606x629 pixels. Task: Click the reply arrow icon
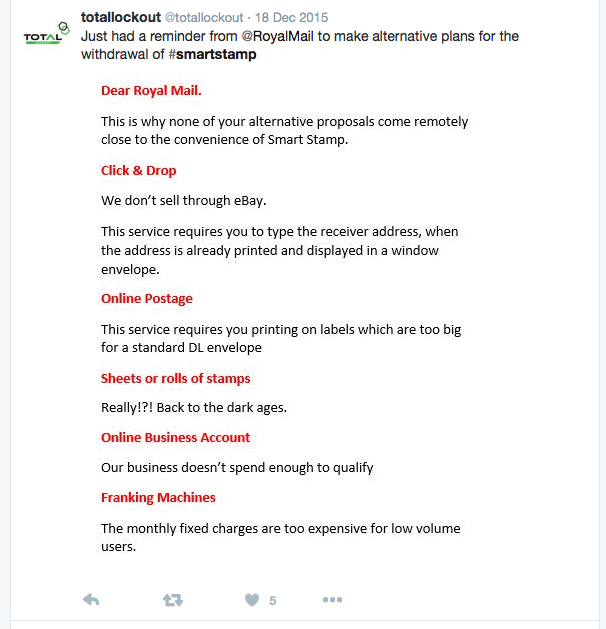pyautogui.click(x=91, y=600)
